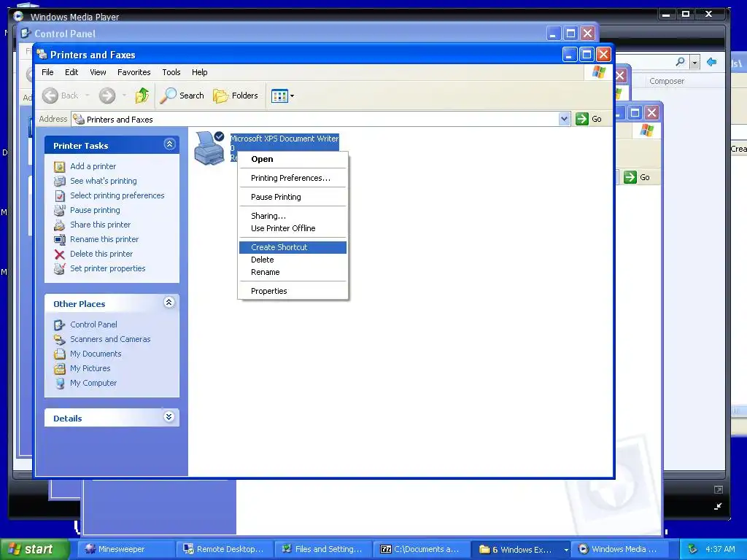Choose Delete in the context menu
This screenshot has height=560, width=747.
(x=293, y=260)
